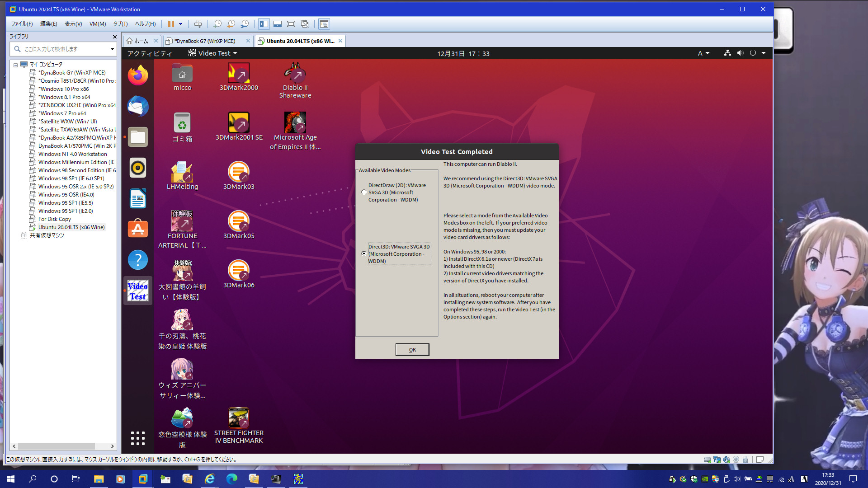Select the LHMelting desktop icon
The image size is (868, 488).
(x=182, y=176)
